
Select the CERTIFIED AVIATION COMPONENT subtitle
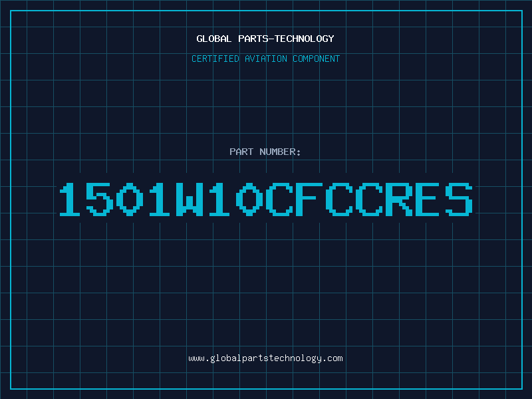(265, 59)
